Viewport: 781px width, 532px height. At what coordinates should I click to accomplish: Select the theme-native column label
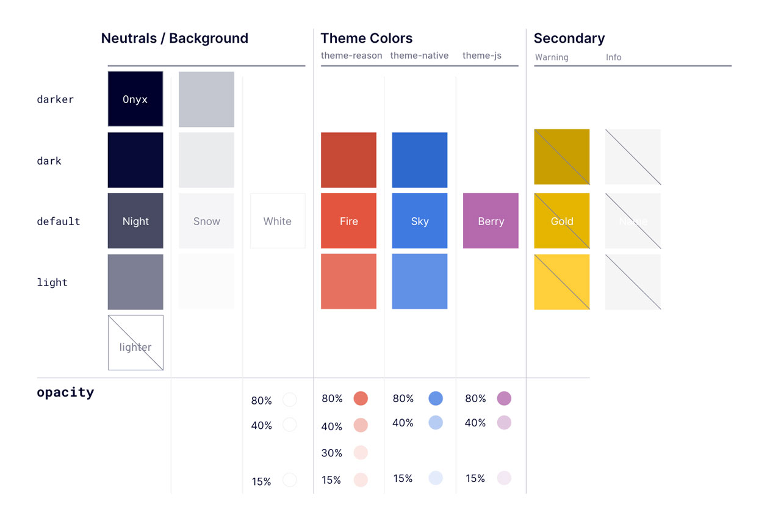point(419,56)
